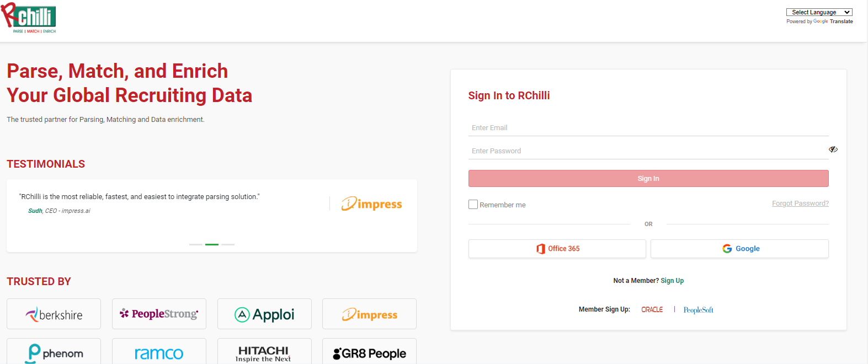Click the berkshire logo tile

point(54,314)
